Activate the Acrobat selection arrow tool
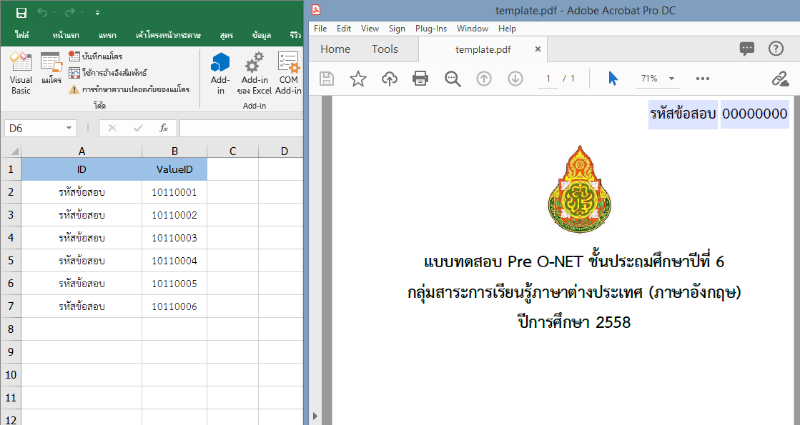The width and height of the screenshot is (800, 425). (x=613, y=78)
